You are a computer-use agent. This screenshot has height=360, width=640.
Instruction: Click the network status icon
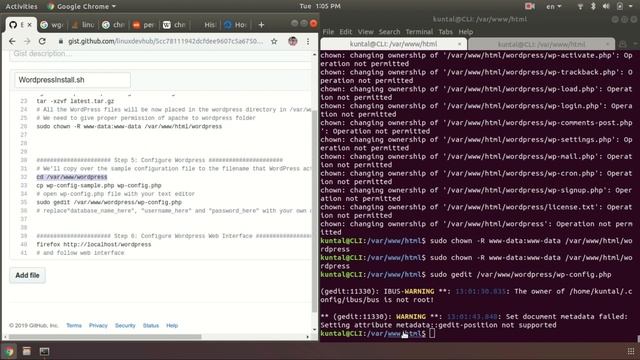tap(580, 6)
